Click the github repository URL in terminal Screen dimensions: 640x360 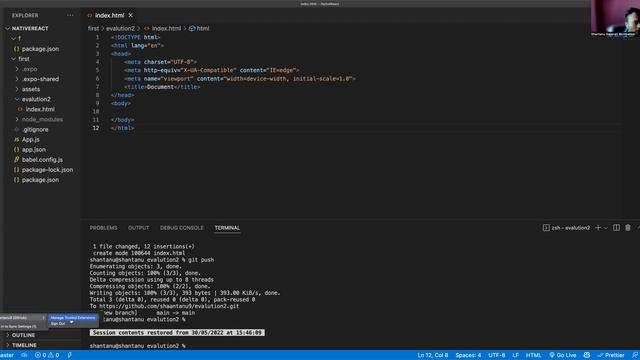169,306
